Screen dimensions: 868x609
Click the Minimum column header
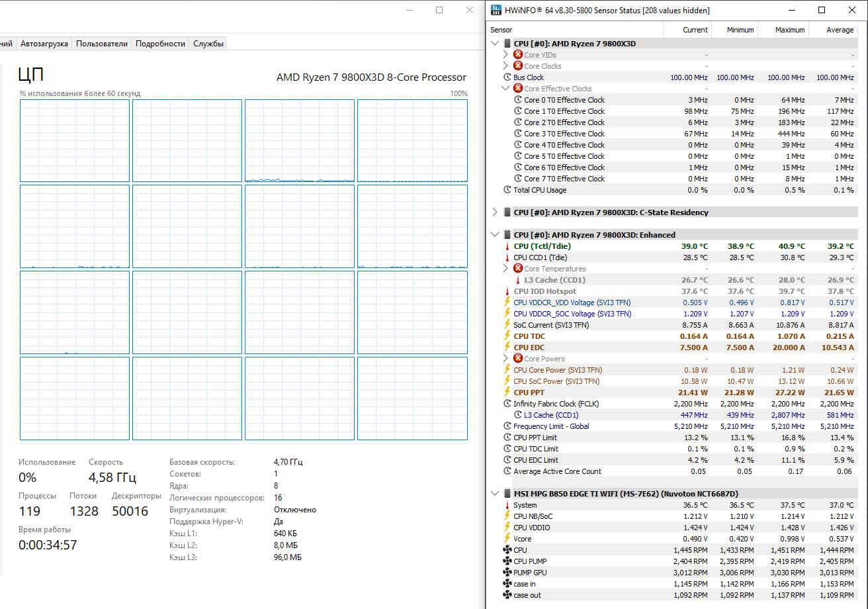tap(734, 30)
